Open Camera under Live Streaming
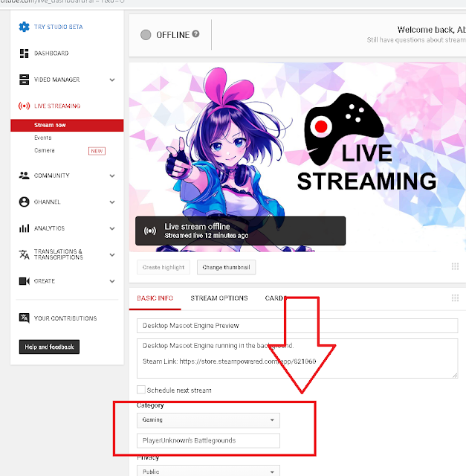This screenshot has width=466, height=476. tap(45, 150)
